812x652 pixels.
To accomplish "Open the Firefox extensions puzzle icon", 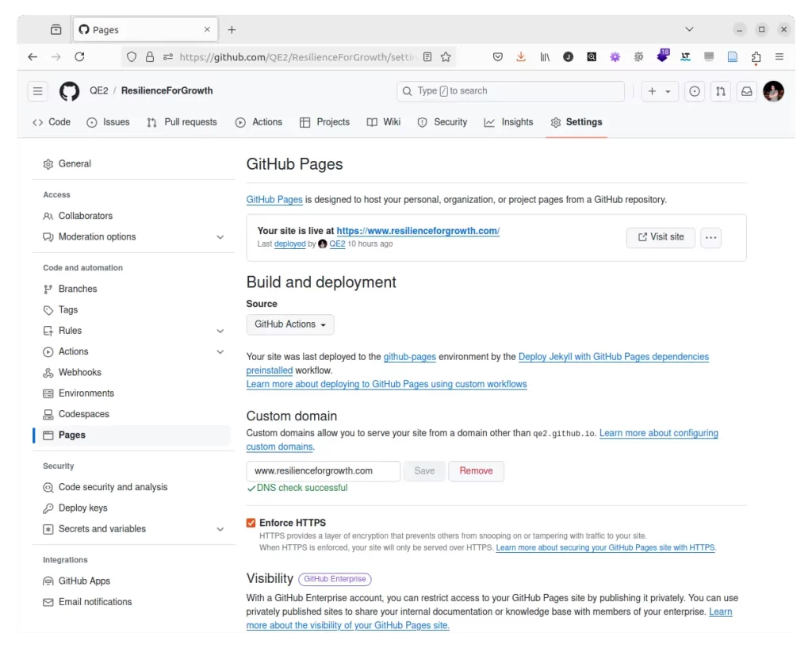I will coord(755,56).
